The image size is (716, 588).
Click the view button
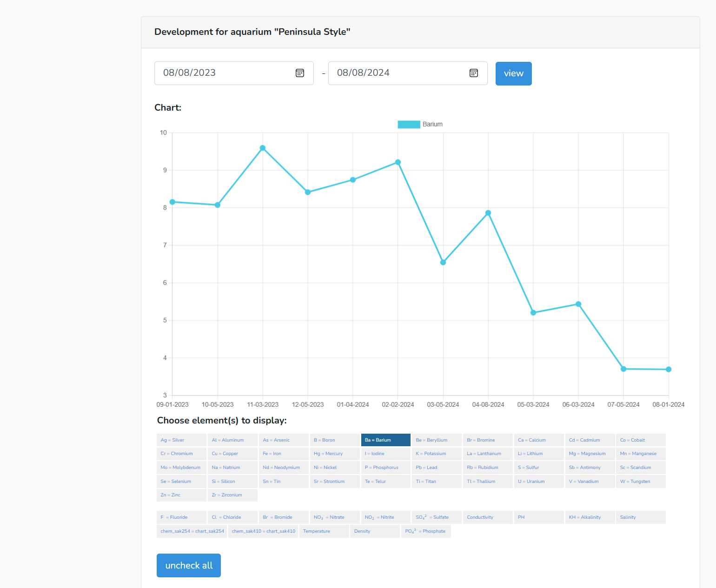(513, 73)
